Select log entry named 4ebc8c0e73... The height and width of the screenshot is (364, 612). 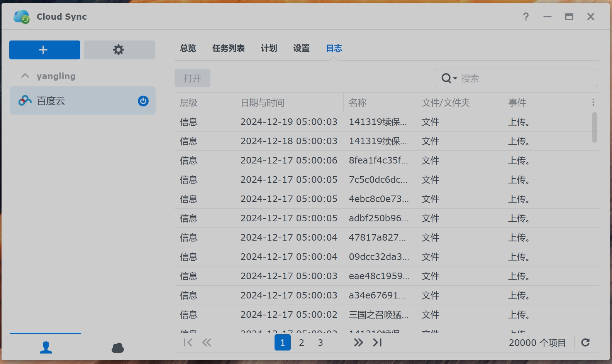[x=387, y=199]
